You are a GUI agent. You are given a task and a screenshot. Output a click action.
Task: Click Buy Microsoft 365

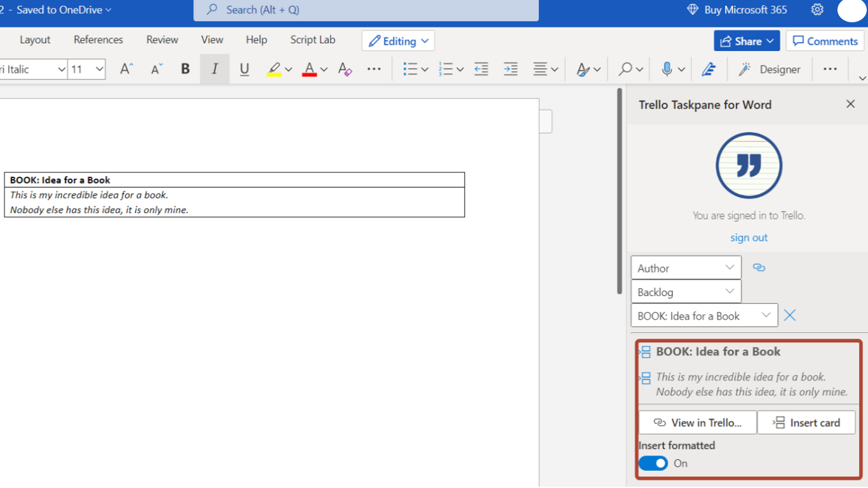[737, 10]
